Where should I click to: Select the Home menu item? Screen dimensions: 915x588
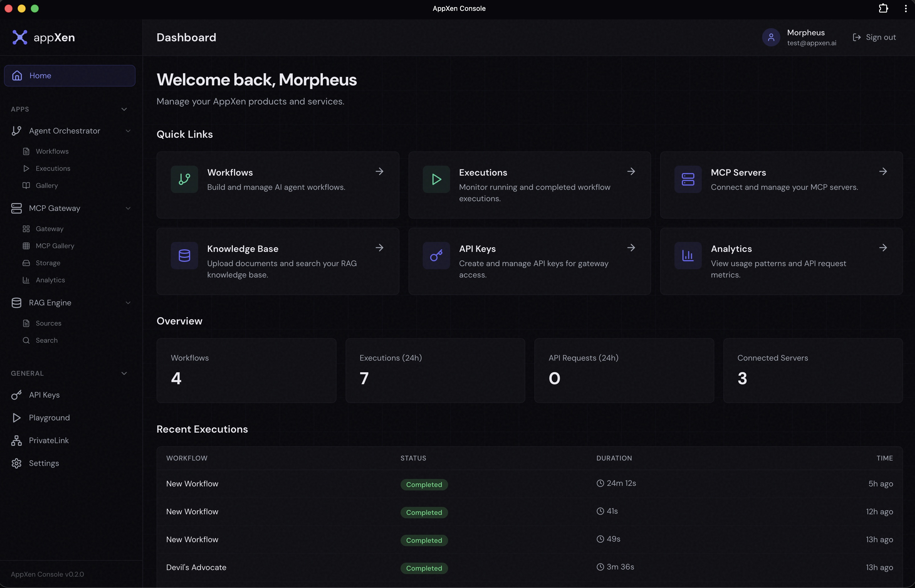point(40,75)
